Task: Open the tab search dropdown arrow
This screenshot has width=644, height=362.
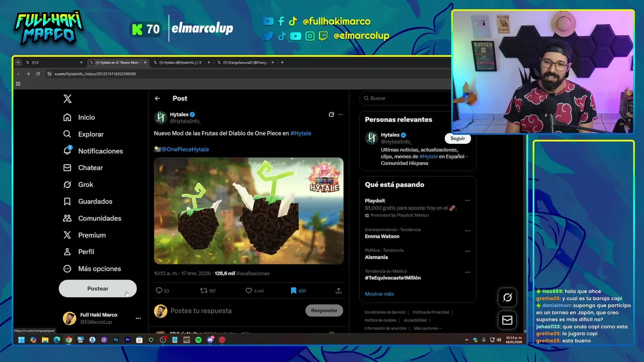Action: (x=18, y=62)
